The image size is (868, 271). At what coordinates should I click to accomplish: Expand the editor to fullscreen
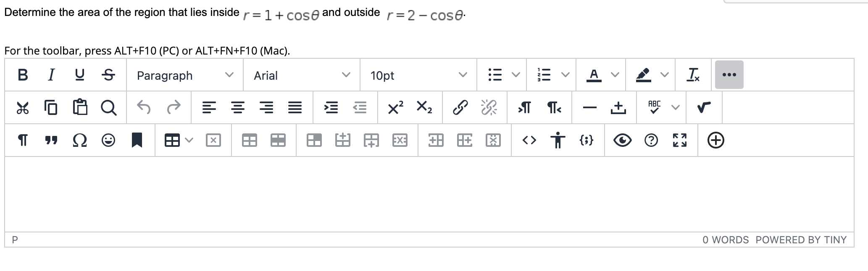[x=680, y=140]
